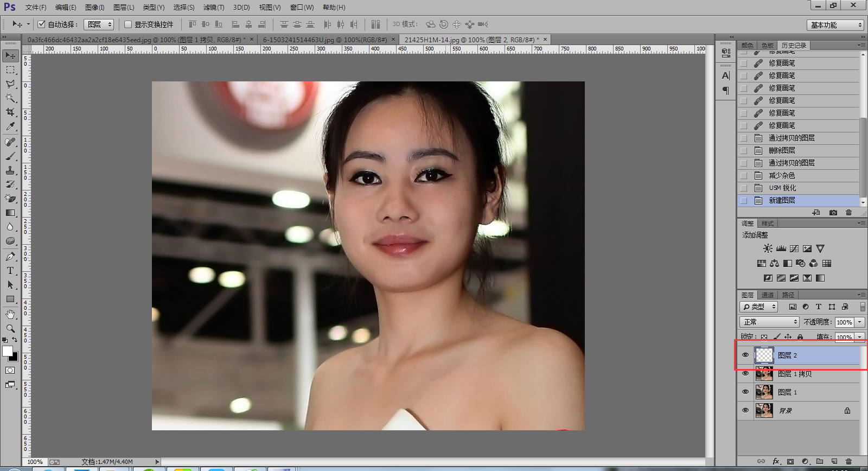
Task: Open Layers panel flyout menu
Action: pos(861,295)
